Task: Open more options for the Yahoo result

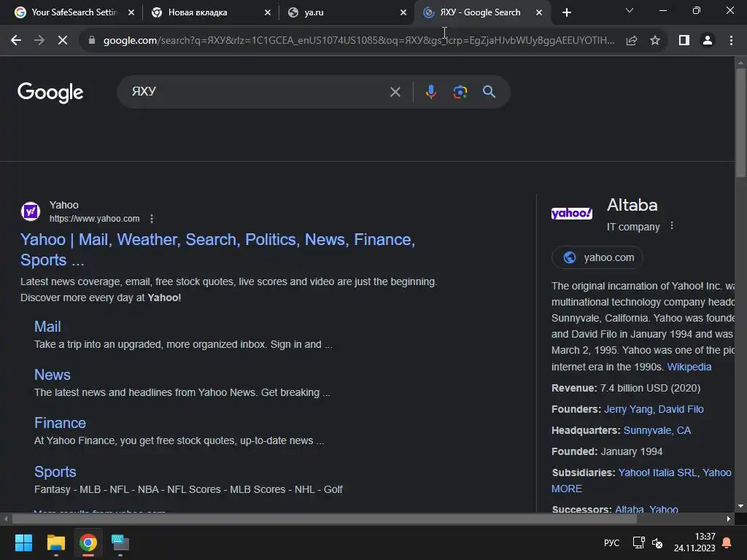Action: (152, 219)
